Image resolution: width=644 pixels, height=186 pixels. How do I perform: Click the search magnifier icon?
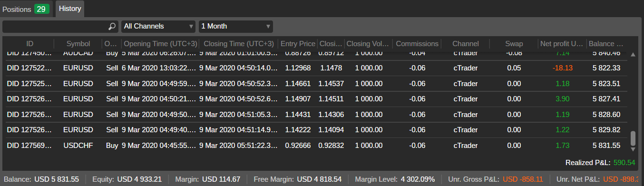(x=112, y=26)
